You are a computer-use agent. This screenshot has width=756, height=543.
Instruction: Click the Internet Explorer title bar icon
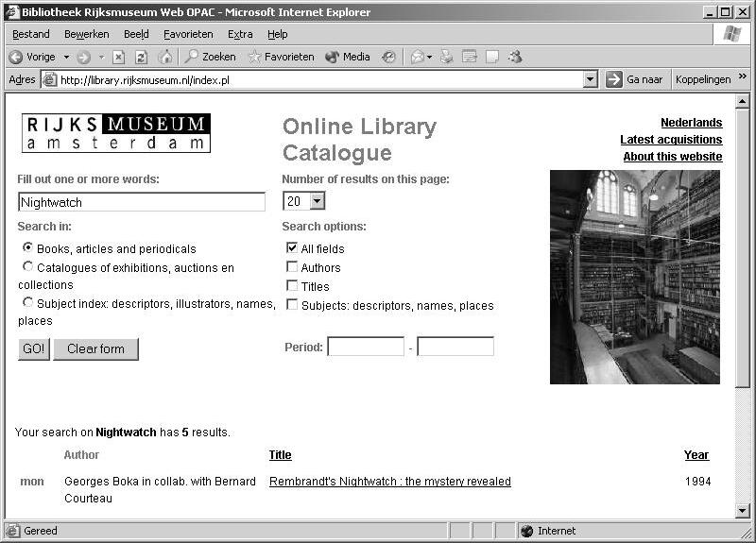pos(11,11)
